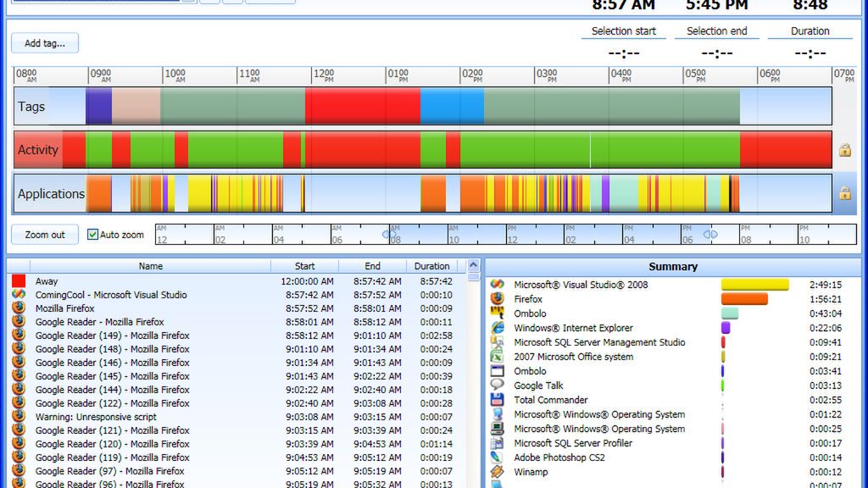The height and width of the screenshot is (488, 868).
Task: Sort list by Start column header
Action: point(304,266)
